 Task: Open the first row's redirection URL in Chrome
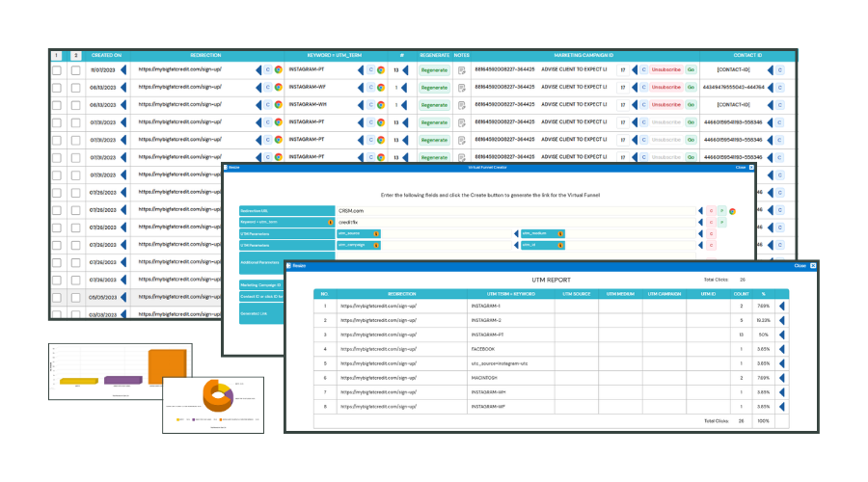pyautogui.click(x=279, y=69)
